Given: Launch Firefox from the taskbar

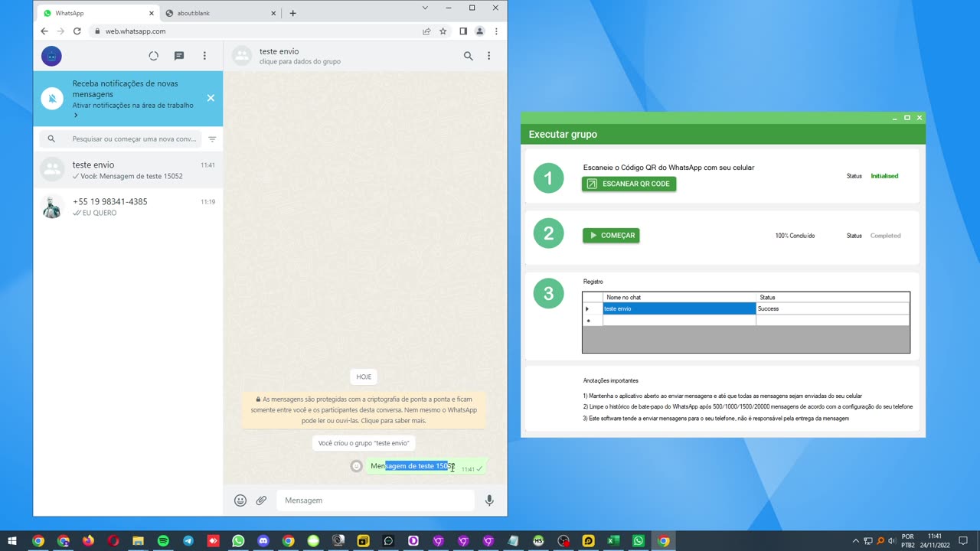Looking at the screenshot, I should click(88, 541).
